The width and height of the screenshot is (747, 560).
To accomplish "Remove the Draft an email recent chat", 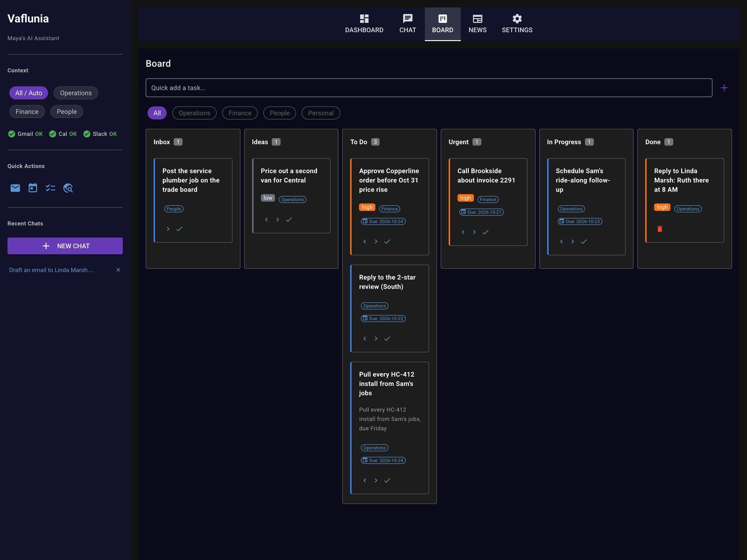I will pyautogui.click(x=118, y=270).
